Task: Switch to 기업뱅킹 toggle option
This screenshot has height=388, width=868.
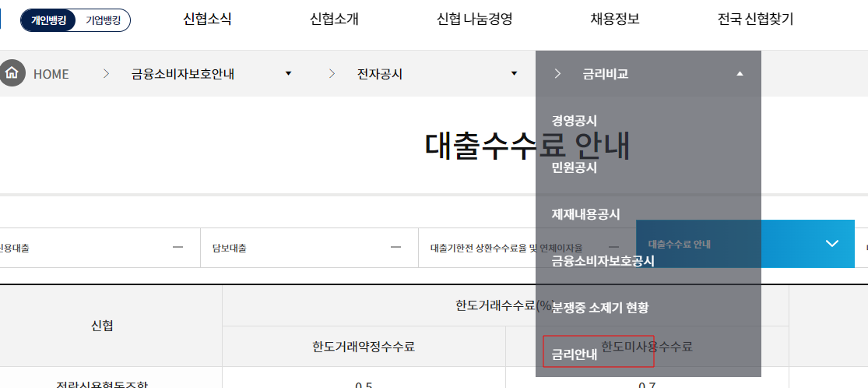Action: 103,20
